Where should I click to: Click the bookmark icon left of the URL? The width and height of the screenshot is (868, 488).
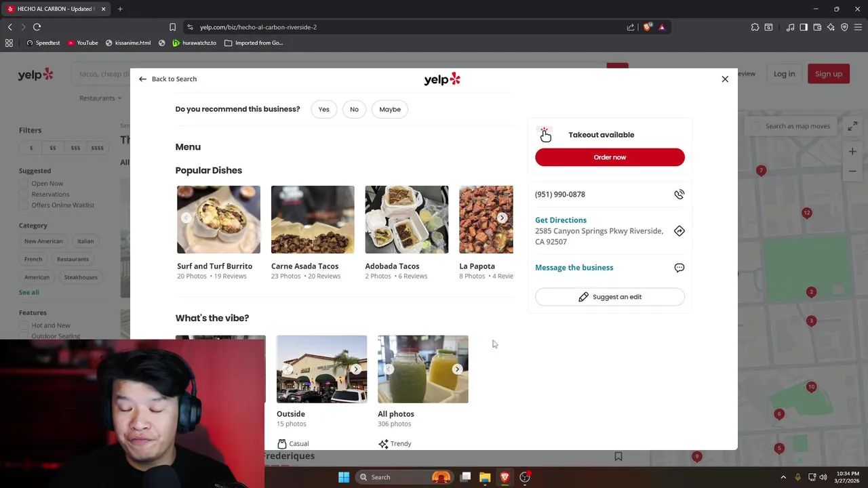tap(172, 27)
